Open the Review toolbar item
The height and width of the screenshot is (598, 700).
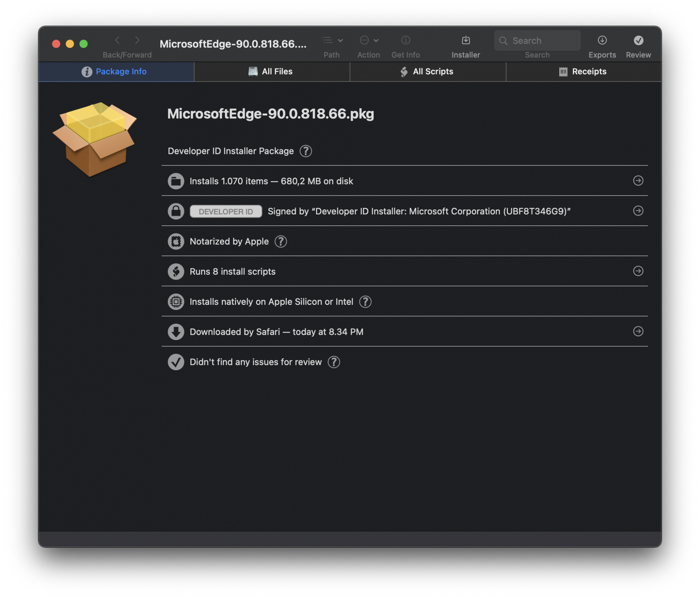638,40
